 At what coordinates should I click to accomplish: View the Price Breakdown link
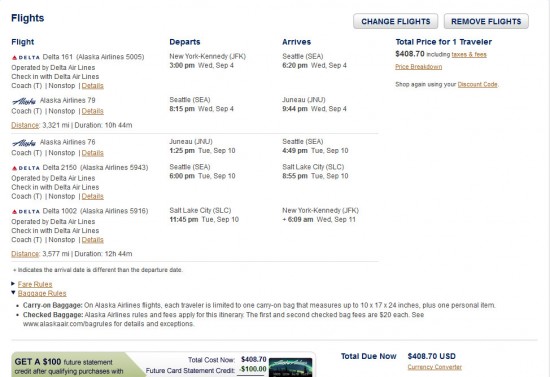(418, 67)
